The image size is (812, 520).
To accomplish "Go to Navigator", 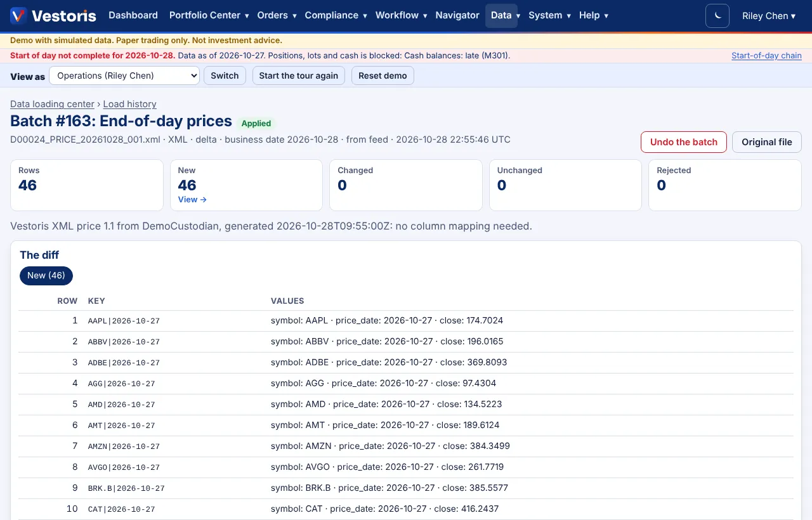I will (457, 15).
